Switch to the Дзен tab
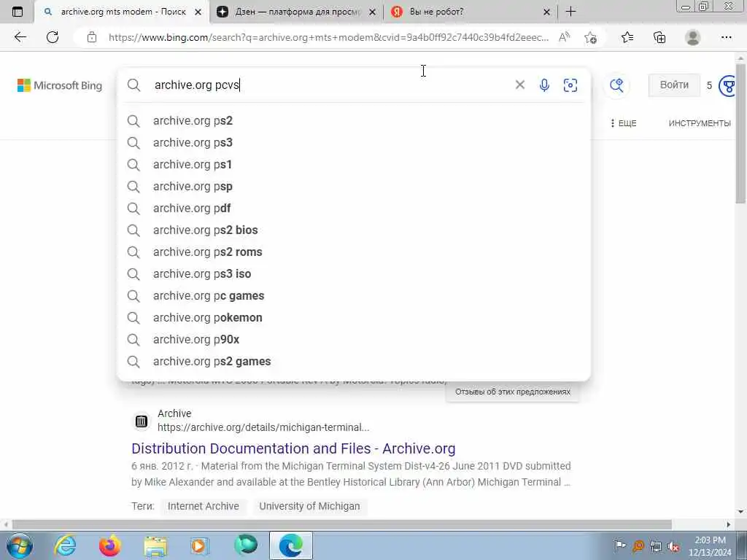The width and height of the screenshot is (747, 560). (296, 12)
